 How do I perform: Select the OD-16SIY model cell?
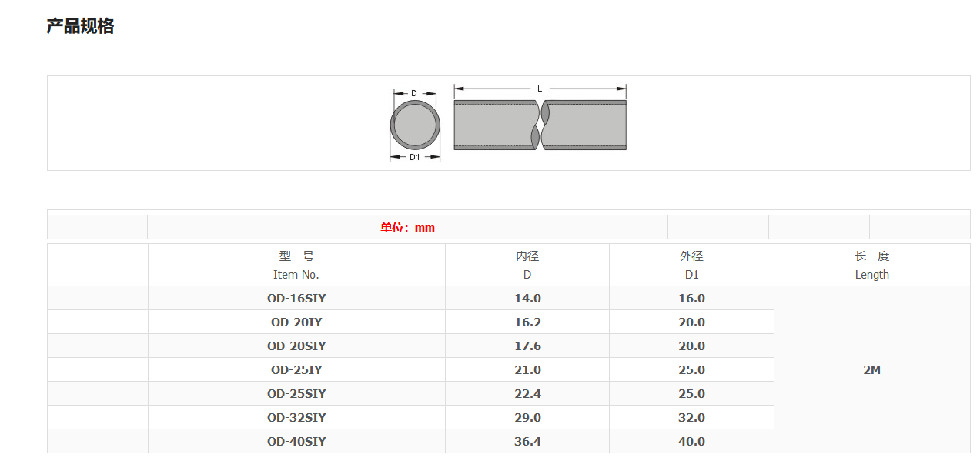pyautogui.click(x=296, y=299)
